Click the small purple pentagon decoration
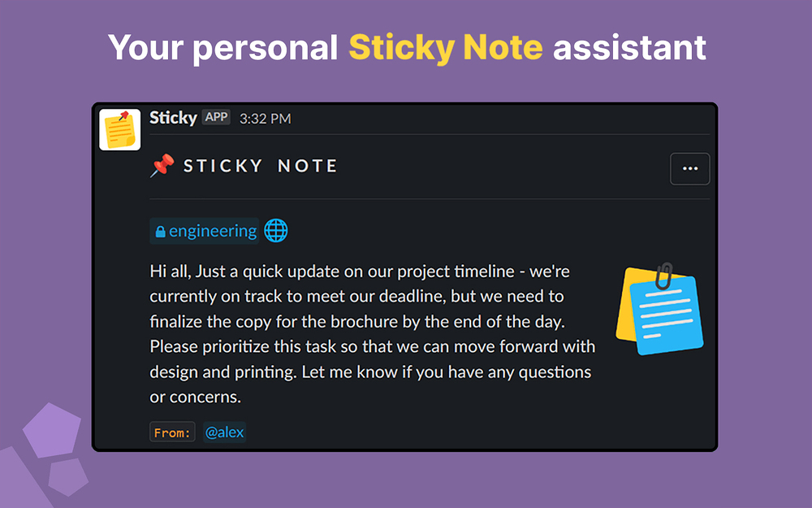The image size is (812, 508). 68,477
